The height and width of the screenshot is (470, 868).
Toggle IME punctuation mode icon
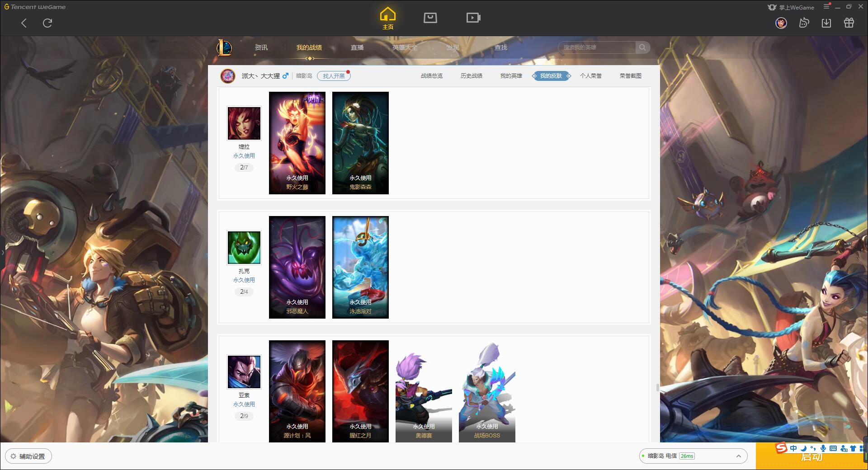(x=813, y=448)
